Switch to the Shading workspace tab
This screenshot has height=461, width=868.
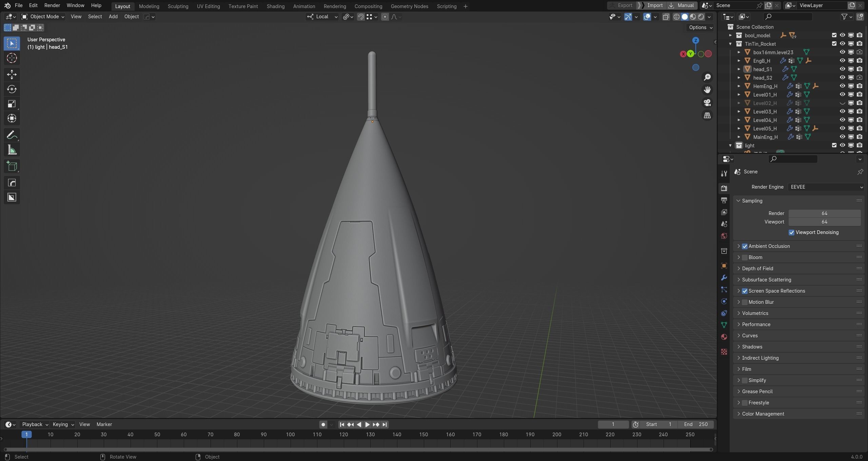coord(275,6)
